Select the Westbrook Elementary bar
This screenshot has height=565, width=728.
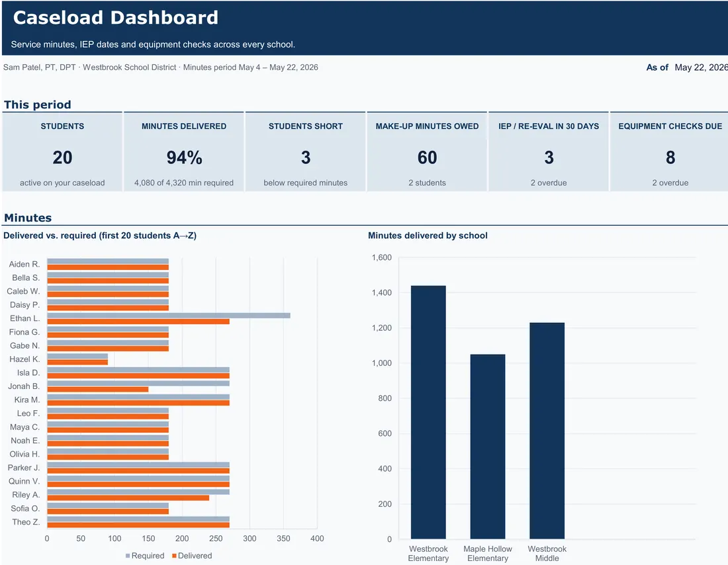428,412
